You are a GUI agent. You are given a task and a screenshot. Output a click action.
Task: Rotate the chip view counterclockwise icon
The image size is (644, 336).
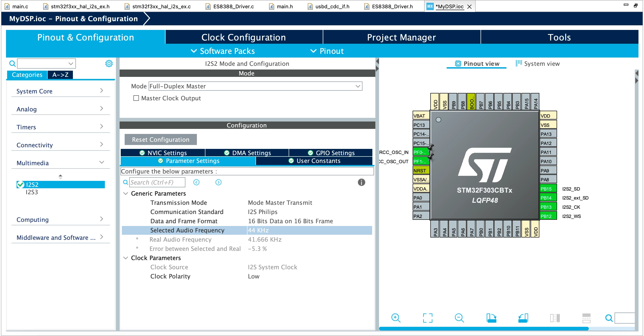click(523, 318)
